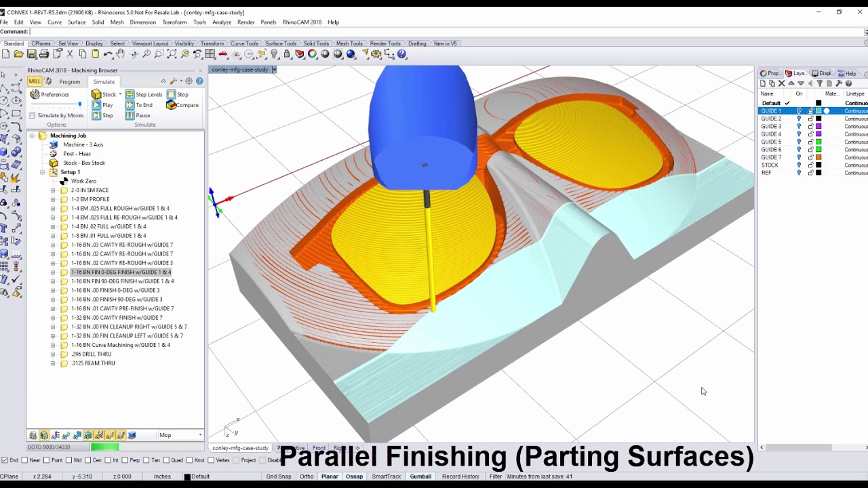Toggle the End osnap checkbox
Viewport: 868px width, 488px height.
(5, 460)
